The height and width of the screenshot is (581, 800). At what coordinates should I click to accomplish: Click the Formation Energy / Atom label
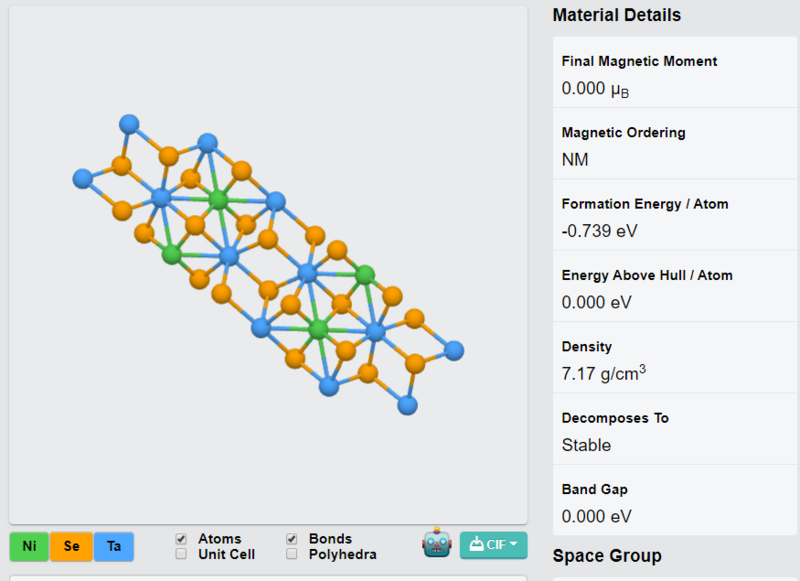pos(645,204)
